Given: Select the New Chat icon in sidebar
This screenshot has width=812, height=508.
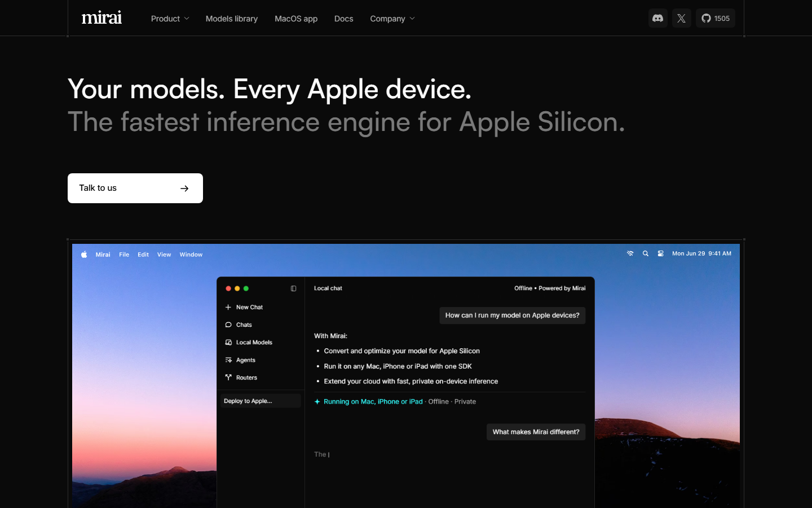Looking at the screenshot, I should coord(228,307).
